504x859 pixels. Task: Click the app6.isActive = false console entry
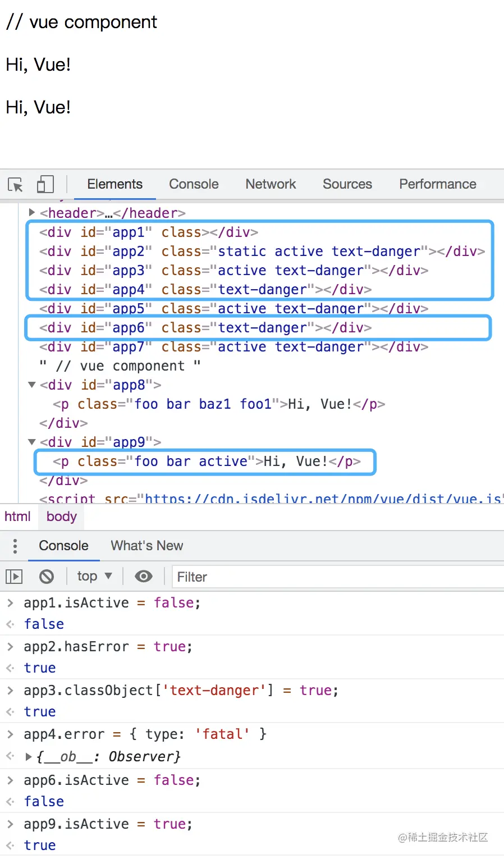pyautogui.click(x=112, y=780)
